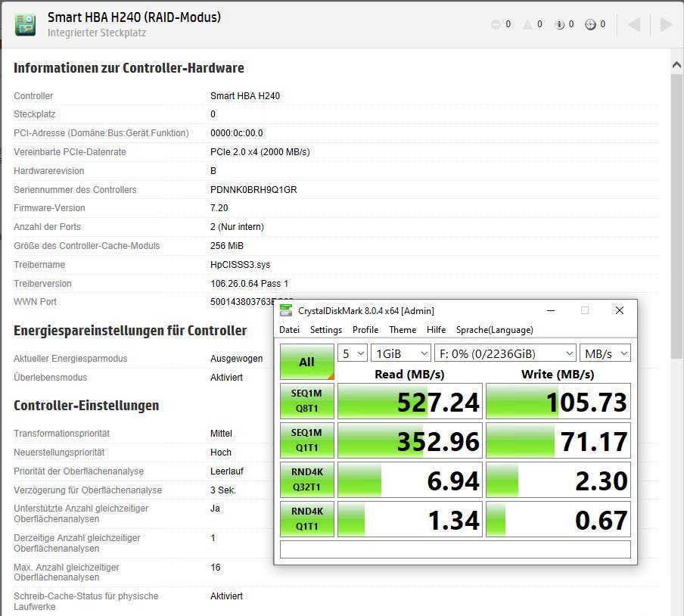Viewport: 684px width, 616px height.
Task: Open the Sprache(Language) menu
Action: click(x=495, y=330)
